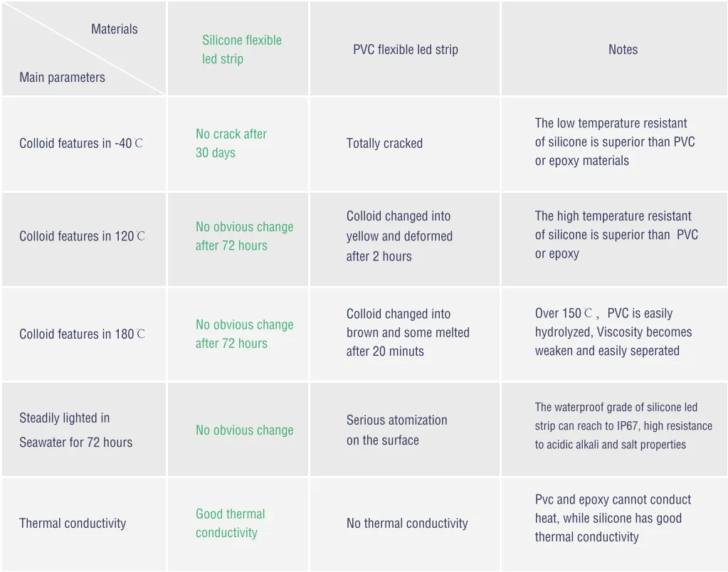Click the 'Silicone flexible led strip' column header
This screenshot has height=572, width=728.
[242, 50]
